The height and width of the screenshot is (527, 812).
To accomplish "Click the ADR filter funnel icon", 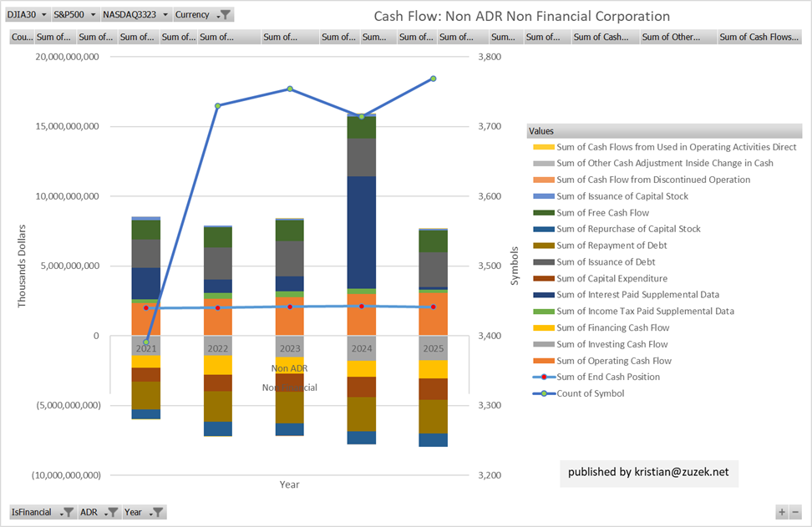I will pyautogui.click(x=112, y=512).
